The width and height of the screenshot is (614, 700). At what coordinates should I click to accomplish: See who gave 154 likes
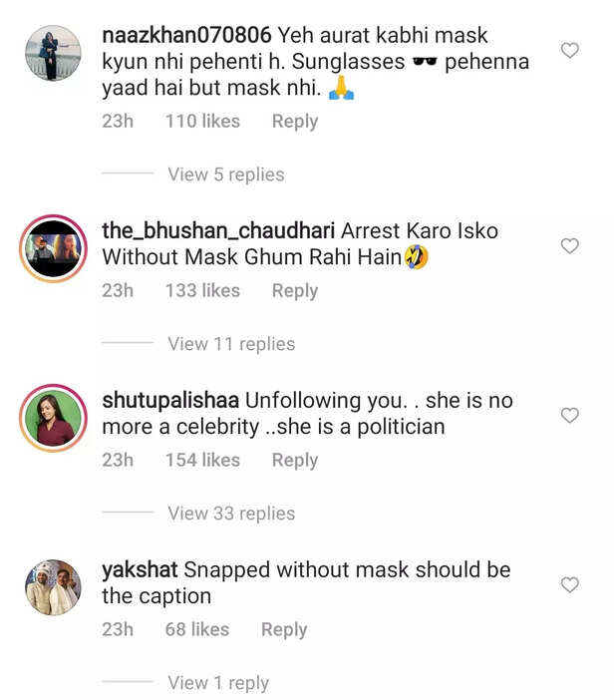202,461
